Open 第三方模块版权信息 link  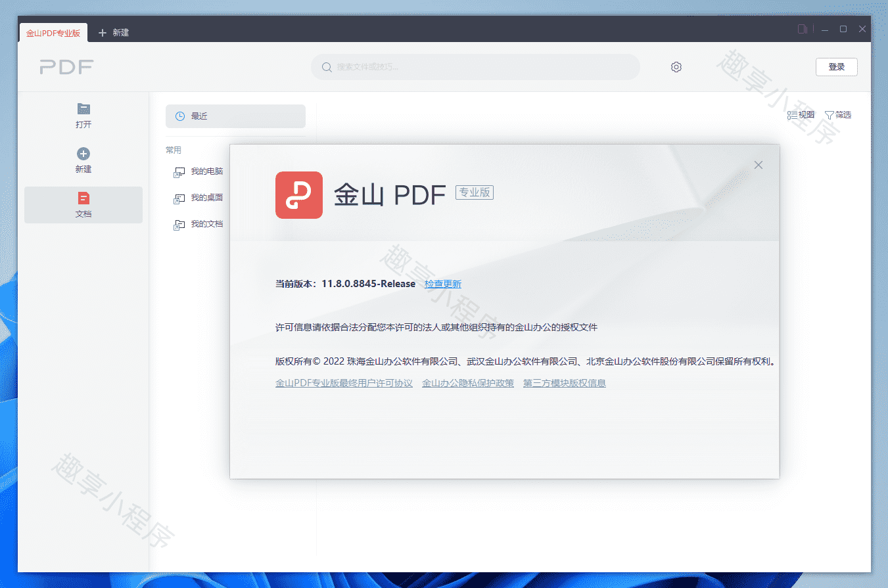pyautogui.click(x=565, y=383)
